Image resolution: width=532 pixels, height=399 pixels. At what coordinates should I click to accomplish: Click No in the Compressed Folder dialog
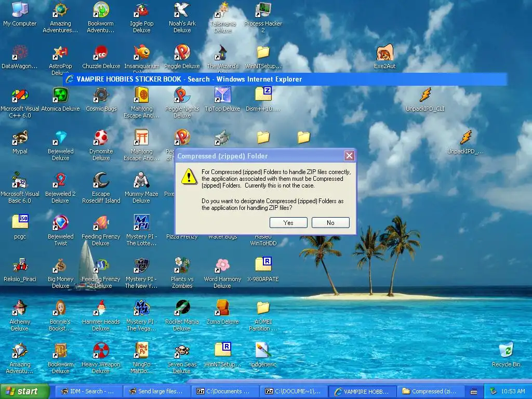pyautogui.click(x=330, y=222)
